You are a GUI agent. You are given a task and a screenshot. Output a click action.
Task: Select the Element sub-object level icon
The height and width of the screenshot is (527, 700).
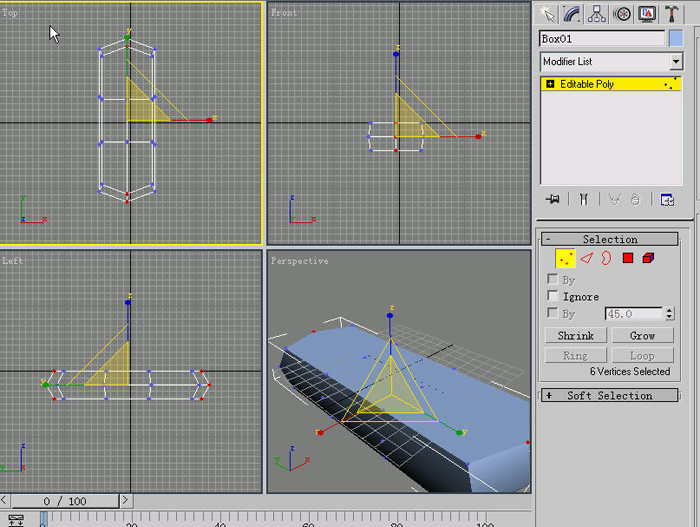tap(648, 258)
